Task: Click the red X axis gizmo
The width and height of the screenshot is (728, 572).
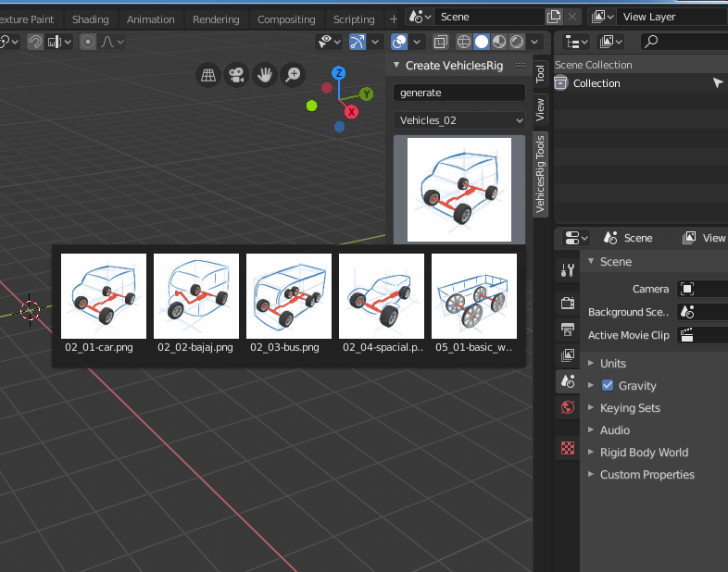Action: pyautogui.click(x=351, y=112)
